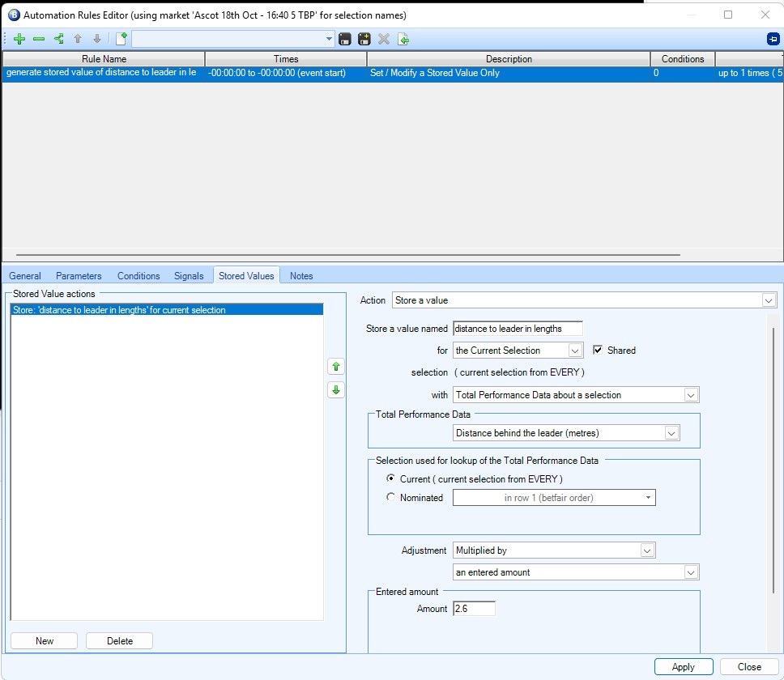This screenshot has height=680, width=784.
Task: Open the Parameters tab
Action: 79,276
